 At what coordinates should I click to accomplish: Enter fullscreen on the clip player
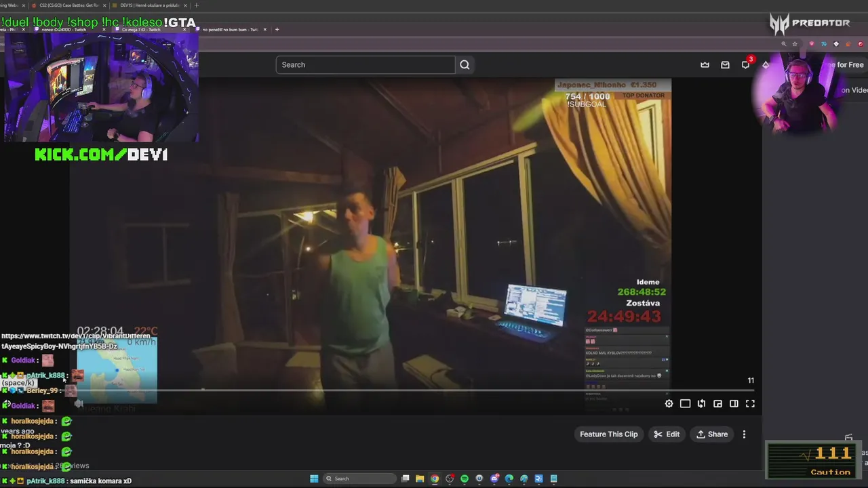point(750,403)
